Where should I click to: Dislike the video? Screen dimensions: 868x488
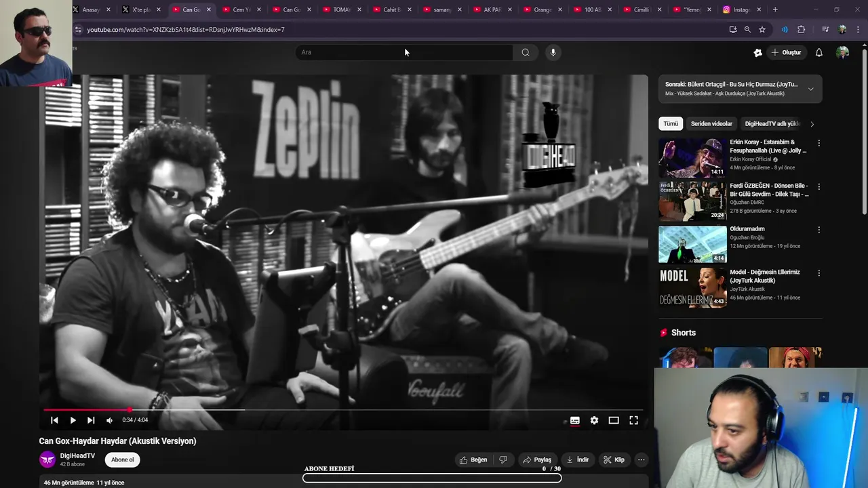503,460
